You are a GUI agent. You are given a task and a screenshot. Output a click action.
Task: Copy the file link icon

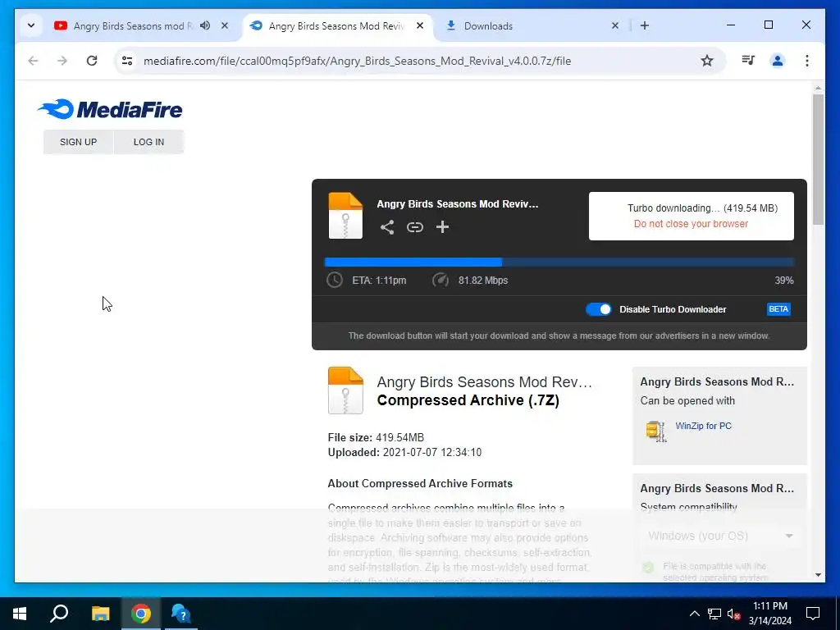pos(414,227)
